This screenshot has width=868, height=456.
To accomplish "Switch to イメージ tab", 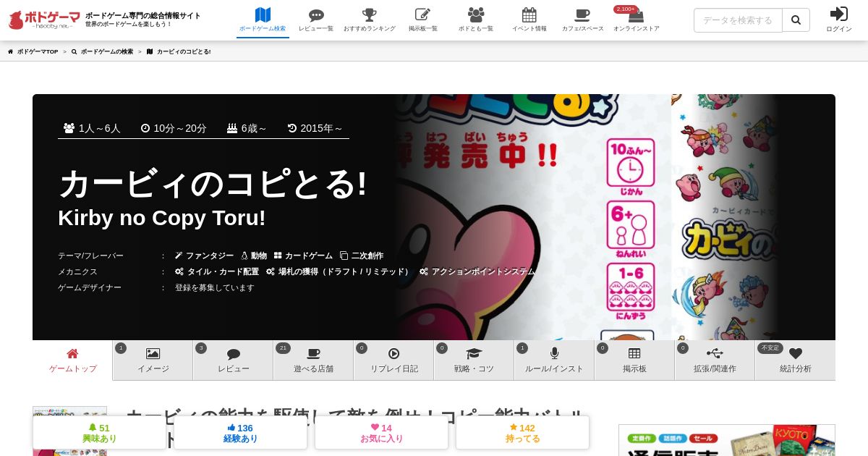I will point(153,360).
